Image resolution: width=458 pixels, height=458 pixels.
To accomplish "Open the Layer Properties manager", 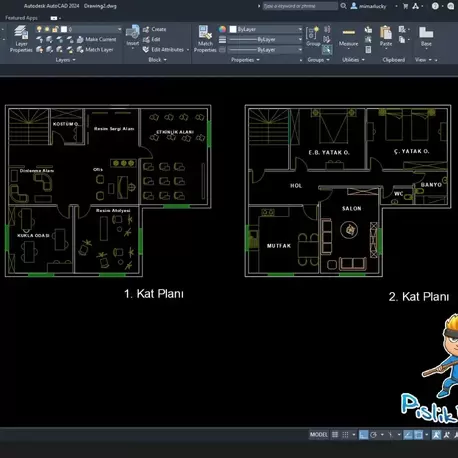I will tap(21, 39).
